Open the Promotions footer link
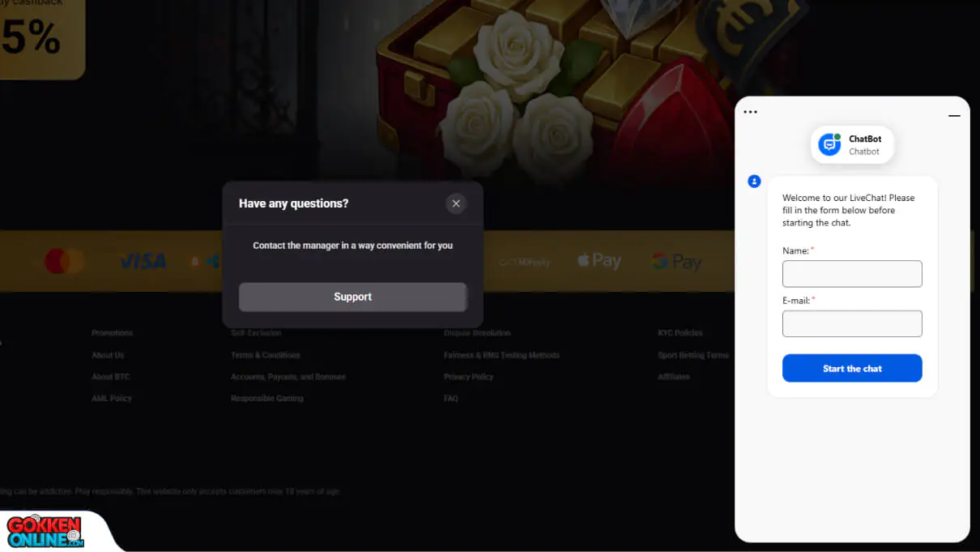This screenshot has height=552, width=980. click(x=112, y=333)
